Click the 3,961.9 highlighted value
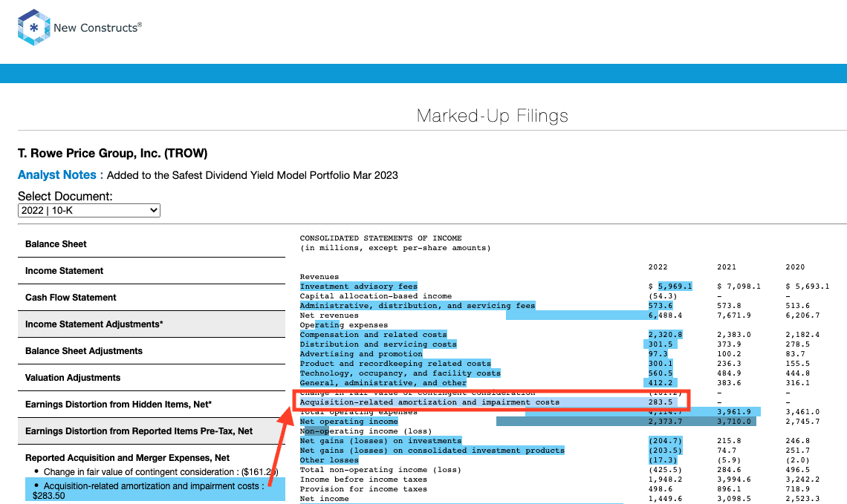847x504 pixels. tap(734, 412)
